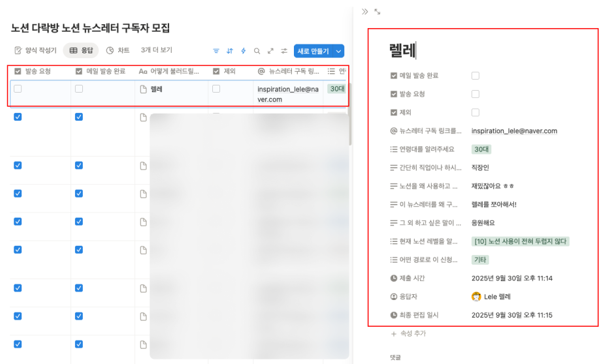
Task: Click the list icon beside 연령대를 알려주세요
Action: click(x=393, y=149)
